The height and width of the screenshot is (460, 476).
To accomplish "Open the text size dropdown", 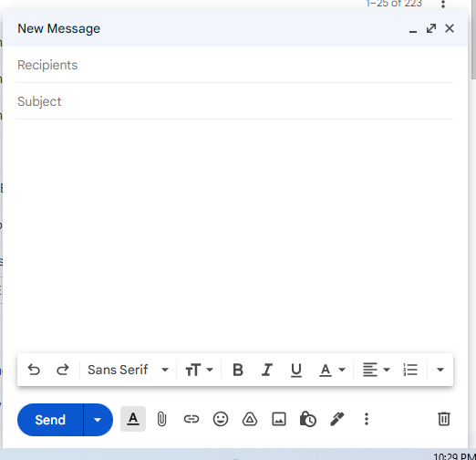I will [199, 370].
